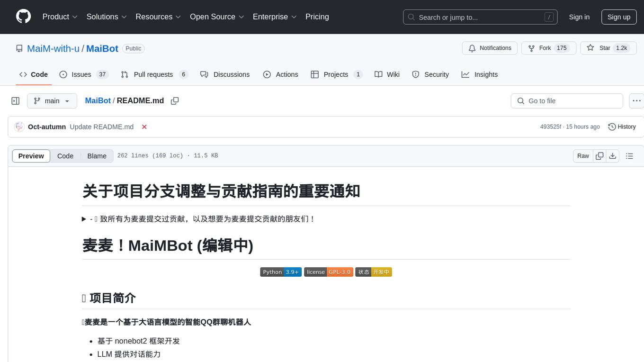The image size is (644, 362).
Task: Click the Notifications bell button
Action: pyautogui.click(x=490, y=48)
